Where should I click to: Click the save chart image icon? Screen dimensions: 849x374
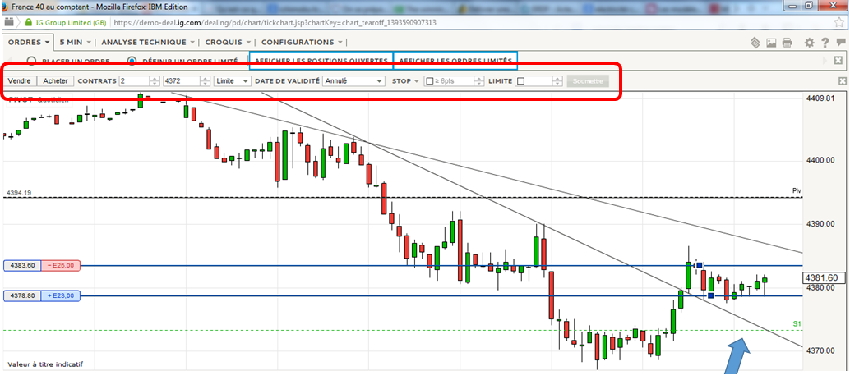[x=772, y=43]
